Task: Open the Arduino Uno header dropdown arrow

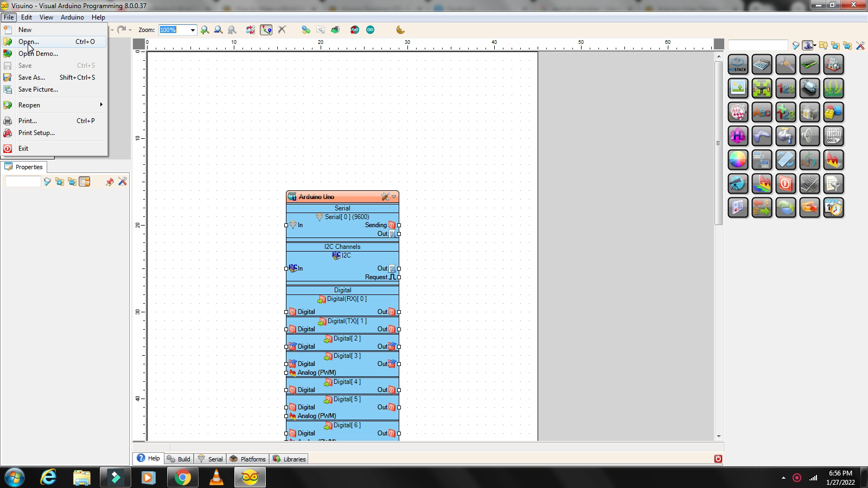Action: 394,197
